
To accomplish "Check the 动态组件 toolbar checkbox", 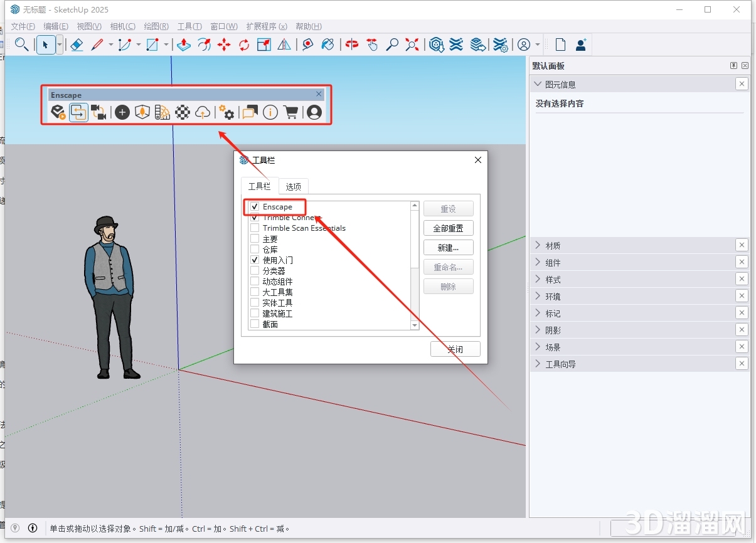I will pyautogui.click(x=255, y=281).
